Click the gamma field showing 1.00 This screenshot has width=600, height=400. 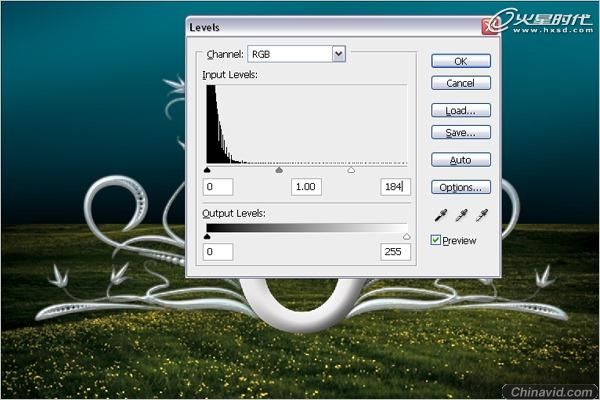(x=306, y=187)
